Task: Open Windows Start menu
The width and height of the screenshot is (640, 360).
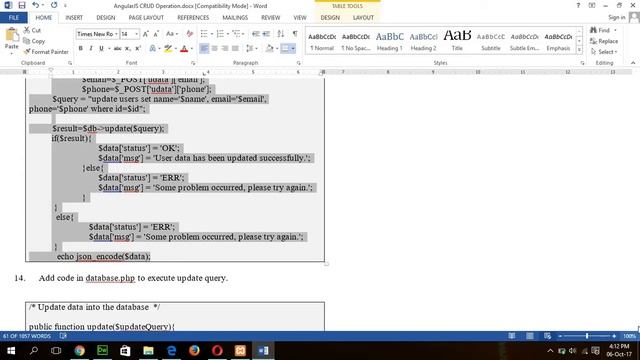Action: point(11,351)
